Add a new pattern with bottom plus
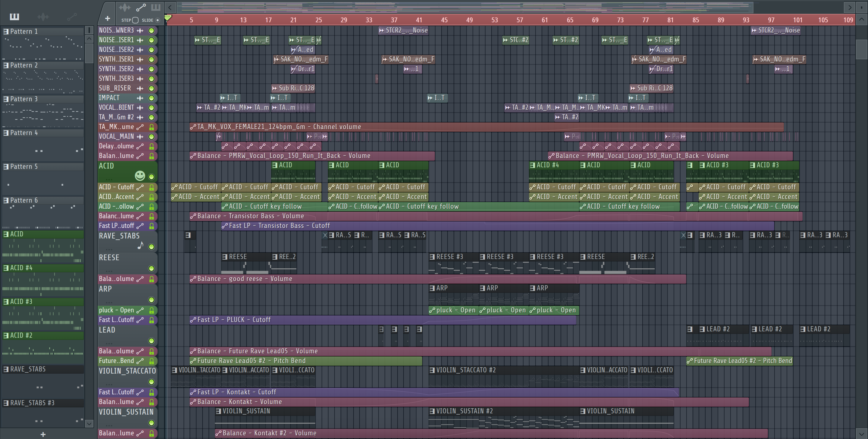 43,434
